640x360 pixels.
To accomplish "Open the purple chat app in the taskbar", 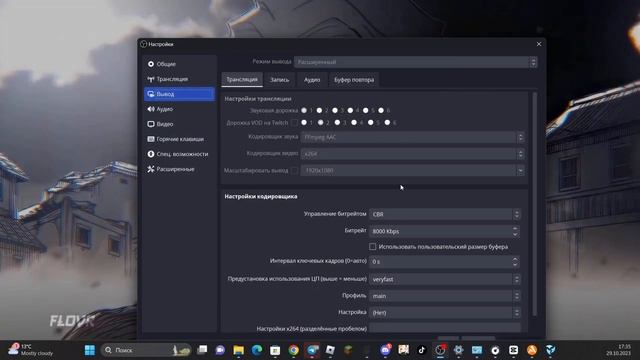I will coord(220,350).
